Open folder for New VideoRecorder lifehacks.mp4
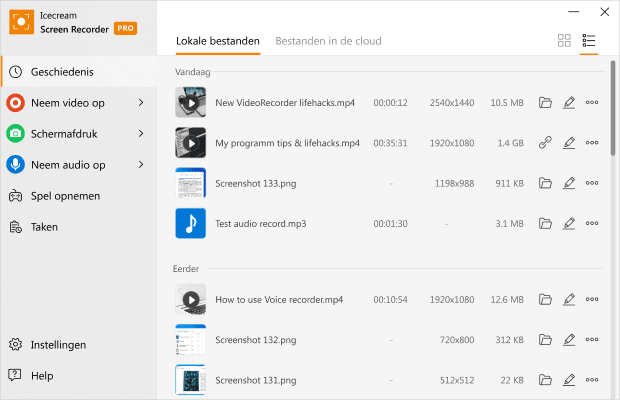This screenshot has width=620, height=400. tap(545, 102)
